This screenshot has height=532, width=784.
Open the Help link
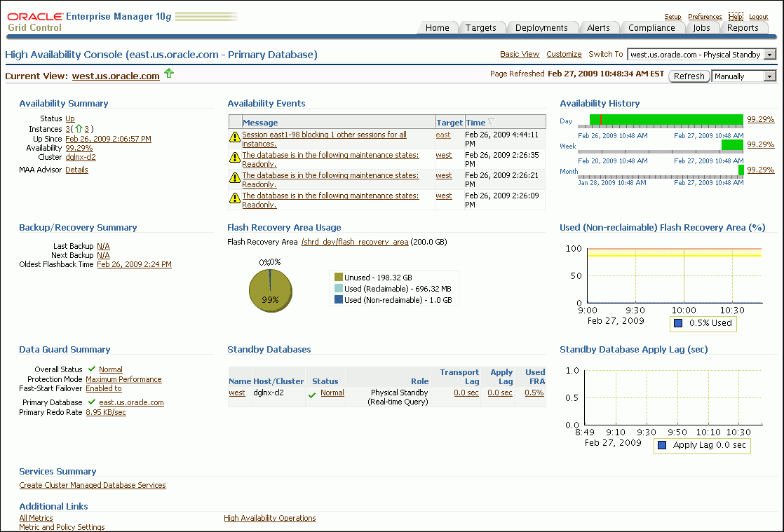pos(736,17)
